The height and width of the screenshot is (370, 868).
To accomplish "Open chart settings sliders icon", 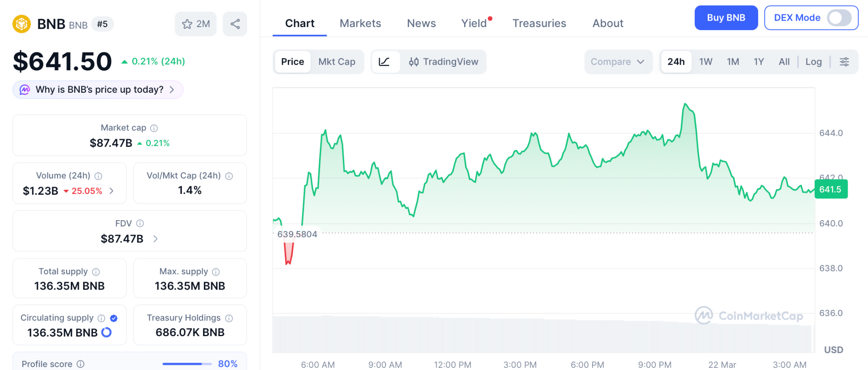I will coord(844,62).
